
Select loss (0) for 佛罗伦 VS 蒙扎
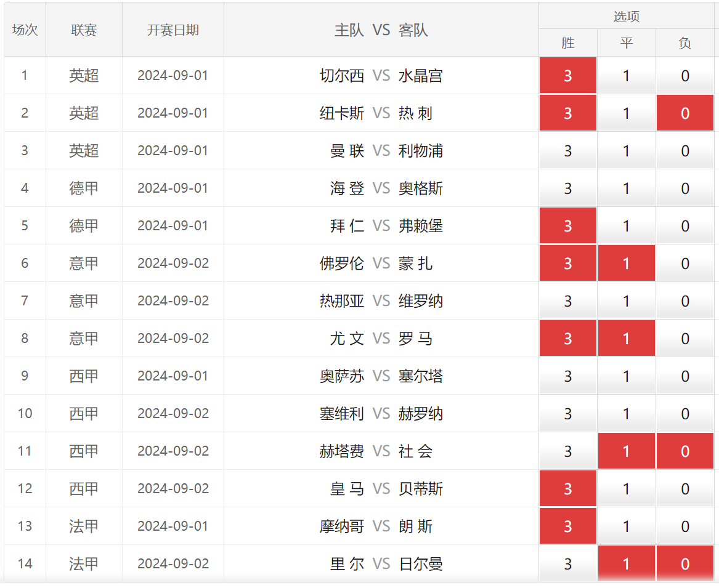click(x=685, y=263)
